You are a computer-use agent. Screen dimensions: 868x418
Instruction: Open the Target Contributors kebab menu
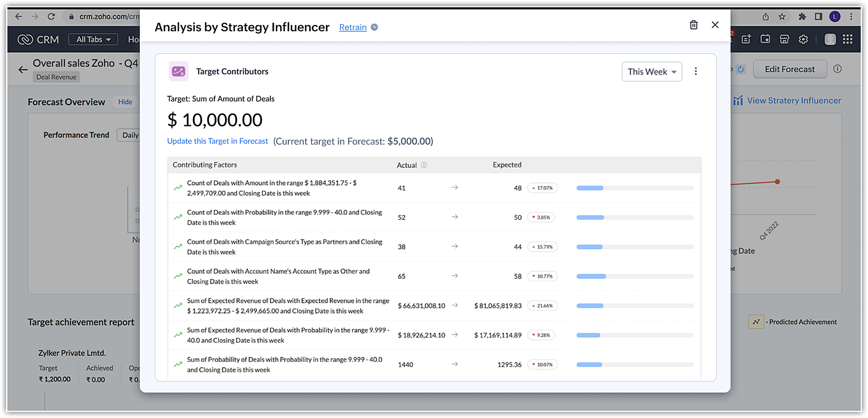coord(696,72)
